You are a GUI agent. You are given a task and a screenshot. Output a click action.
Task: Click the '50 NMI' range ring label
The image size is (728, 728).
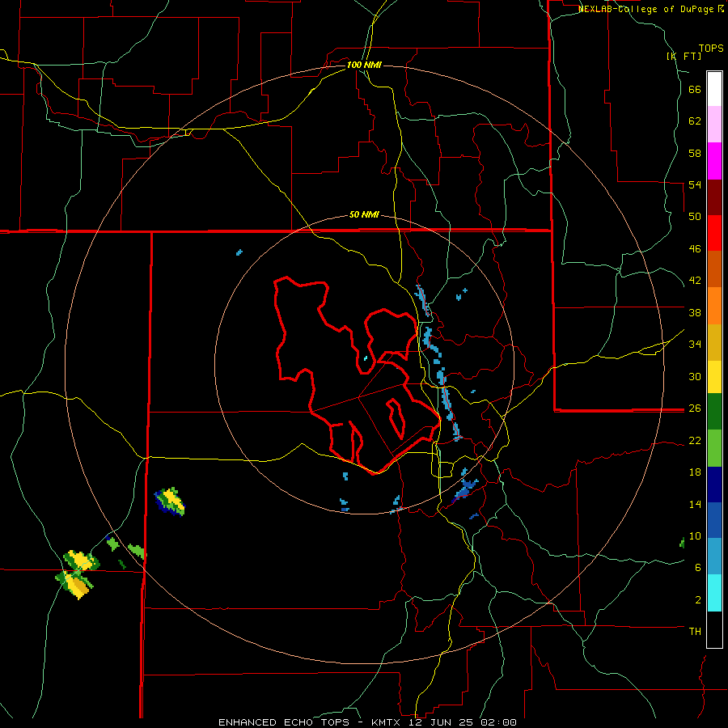[365, 214]
